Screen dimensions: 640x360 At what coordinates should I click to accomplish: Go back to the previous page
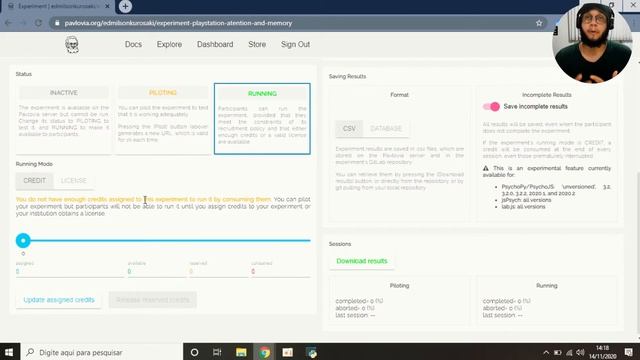click(x=8, y=23)
